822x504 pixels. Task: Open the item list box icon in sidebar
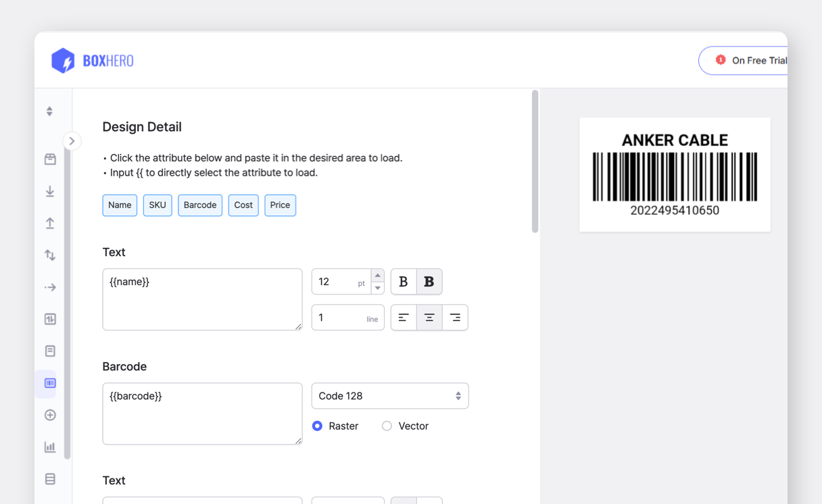(50, 159)
